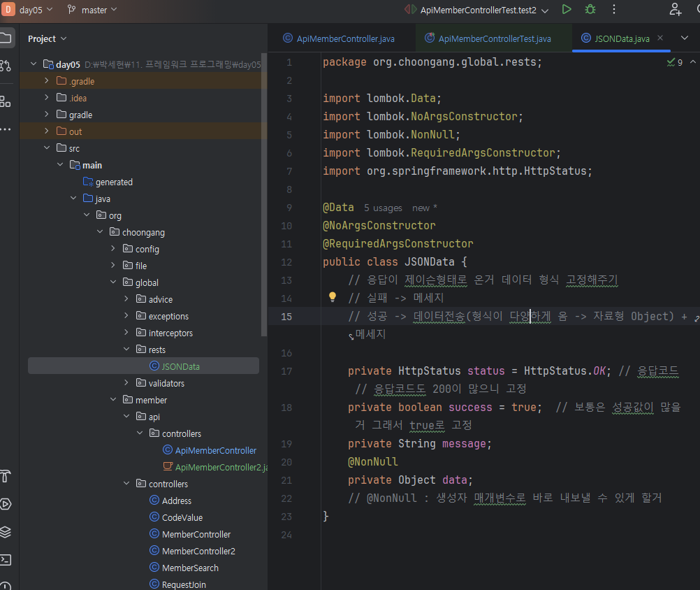Open the Services tool window

point(6,504)
